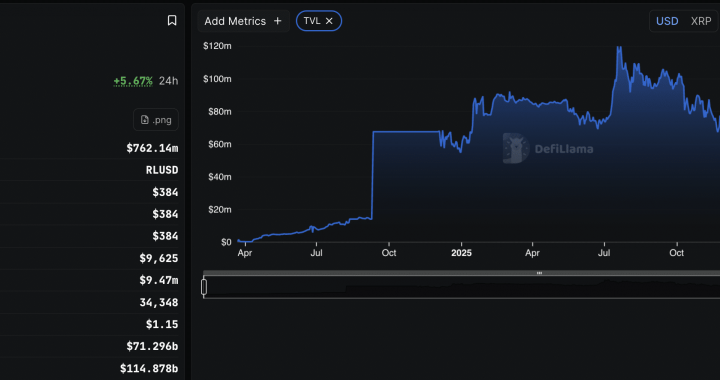720x380 pixels.
Task: Click the $9.47m value
Action: coord(158,280)
